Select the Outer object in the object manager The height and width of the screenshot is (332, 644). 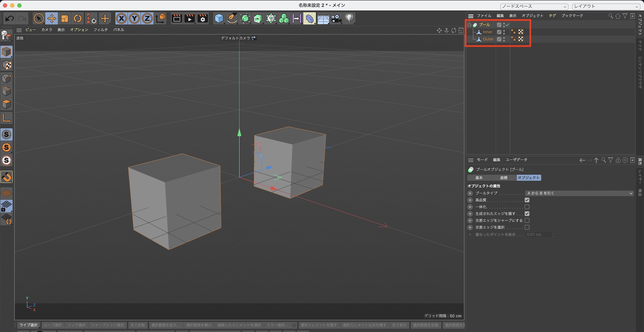488,39
